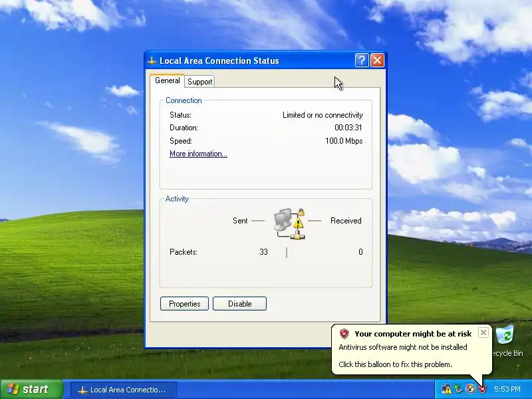
Task: Click the duration value 00:03:31
Action: [348, 128]
